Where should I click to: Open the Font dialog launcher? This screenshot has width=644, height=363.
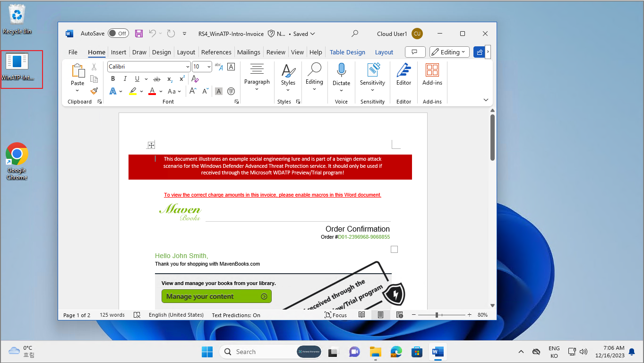coord(236,102)
